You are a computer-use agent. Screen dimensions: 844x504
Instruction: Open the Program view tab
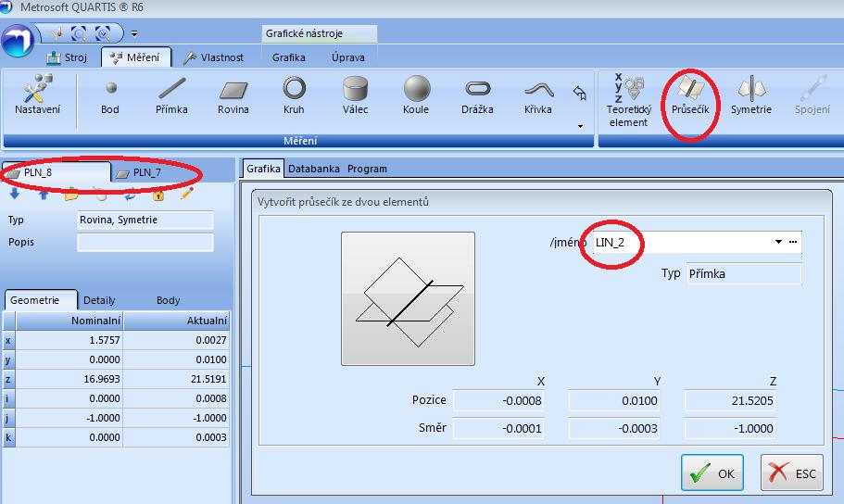pos(367,169)
